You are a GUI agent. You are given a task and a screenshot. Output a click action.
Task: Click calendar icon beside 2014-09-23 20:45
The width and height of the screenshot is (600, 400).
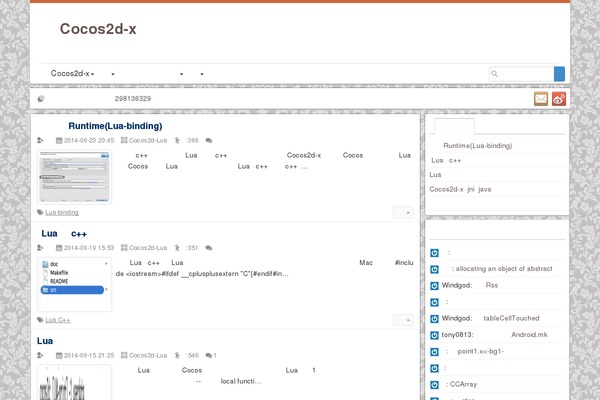click(x=59, y=140)
